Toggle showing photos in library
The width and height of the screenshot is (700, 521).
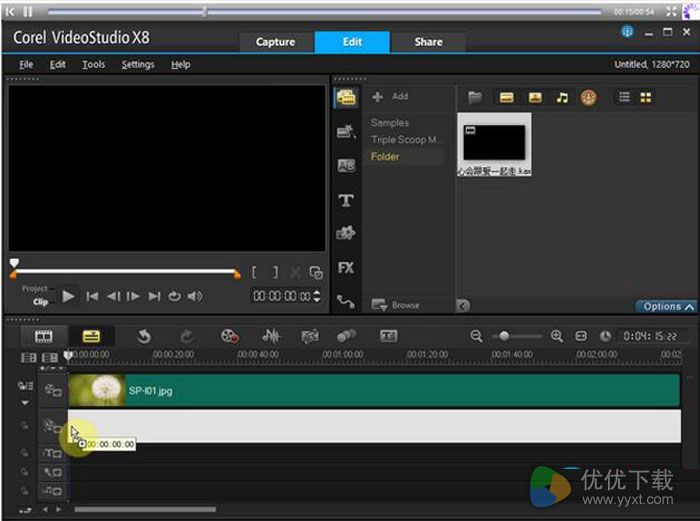[535, 97]
